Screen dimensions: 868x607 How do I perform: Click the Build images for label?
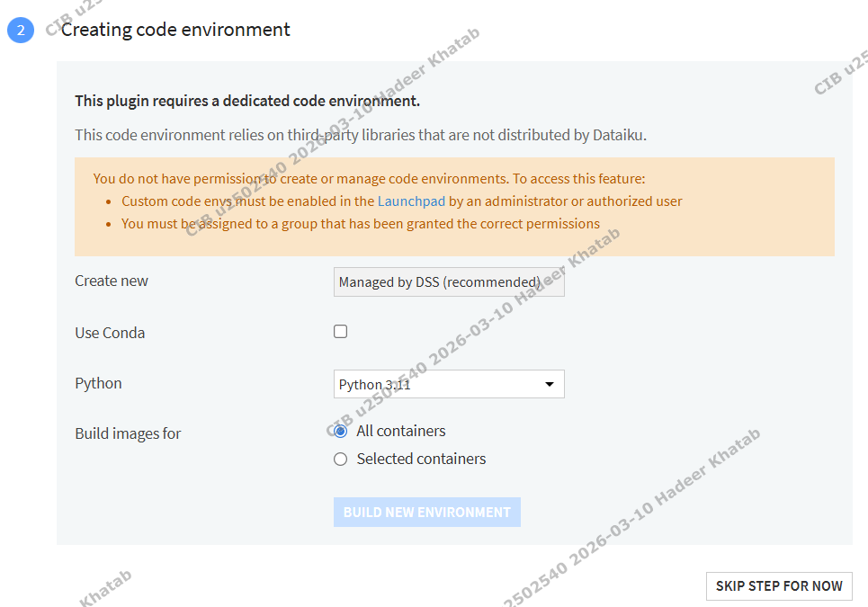pos(128,433)
